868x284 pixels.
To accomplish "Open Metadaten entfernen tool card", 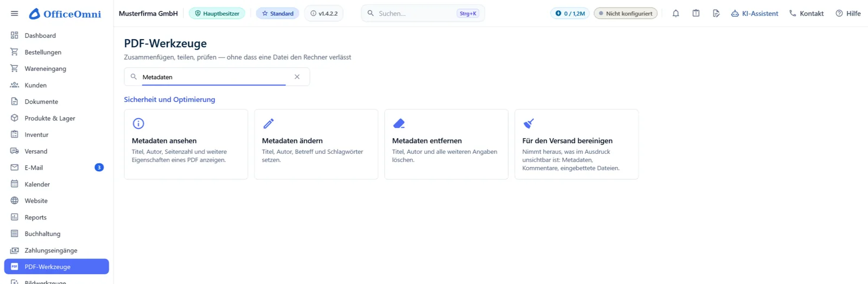I will 446,144.
